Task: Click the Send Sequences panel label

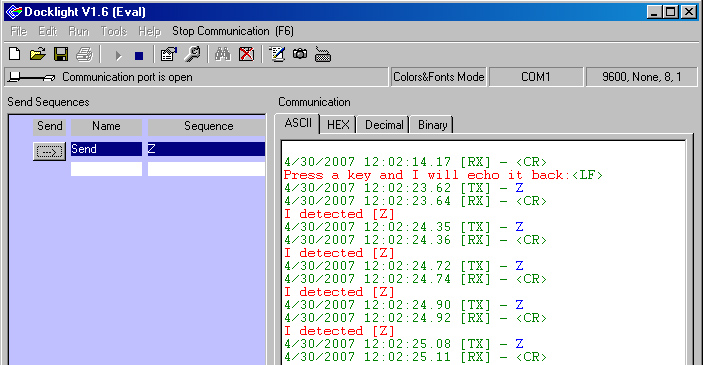Action: [48, 102]
